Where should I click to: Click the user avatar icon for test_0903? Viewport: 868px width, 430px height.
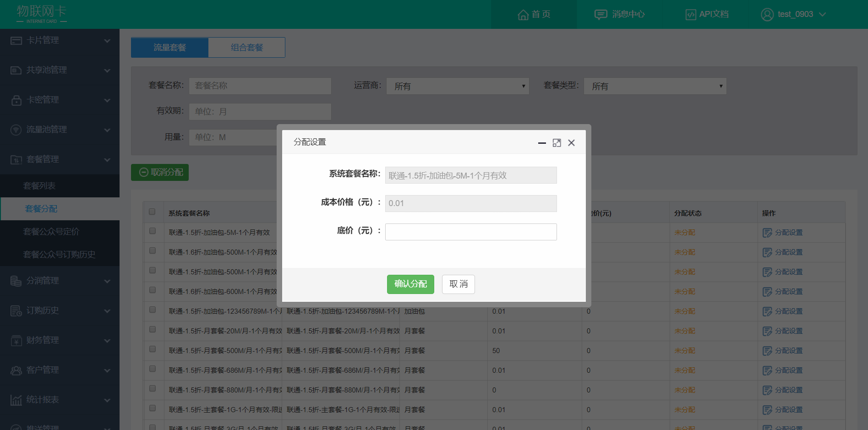tap(767, 15)
